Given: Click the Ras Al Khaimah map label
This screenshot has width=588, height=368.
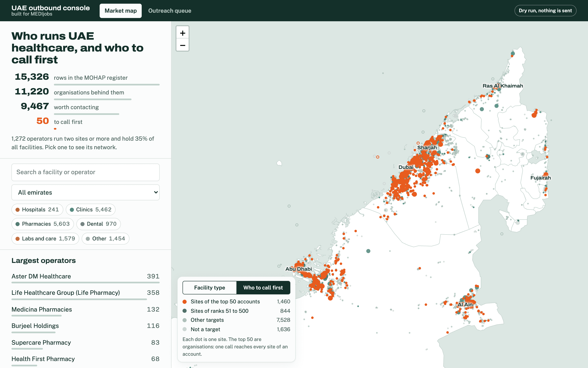Looking at the screenshot, I should pyautogui.click(x=503, y=86).
